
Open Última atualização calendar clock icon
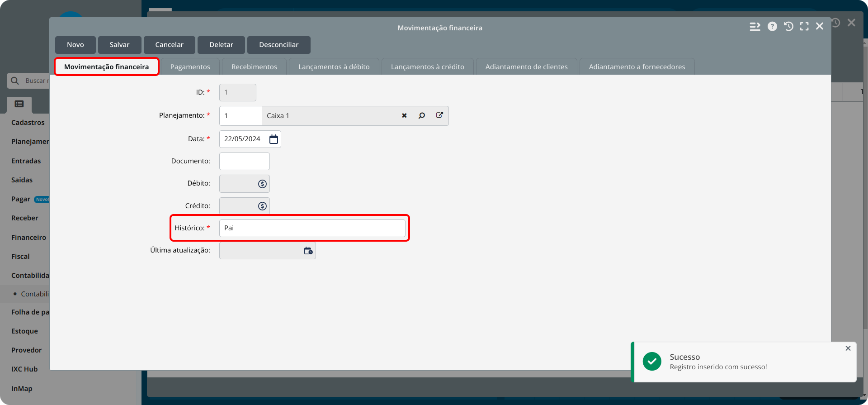click(308, 251)
